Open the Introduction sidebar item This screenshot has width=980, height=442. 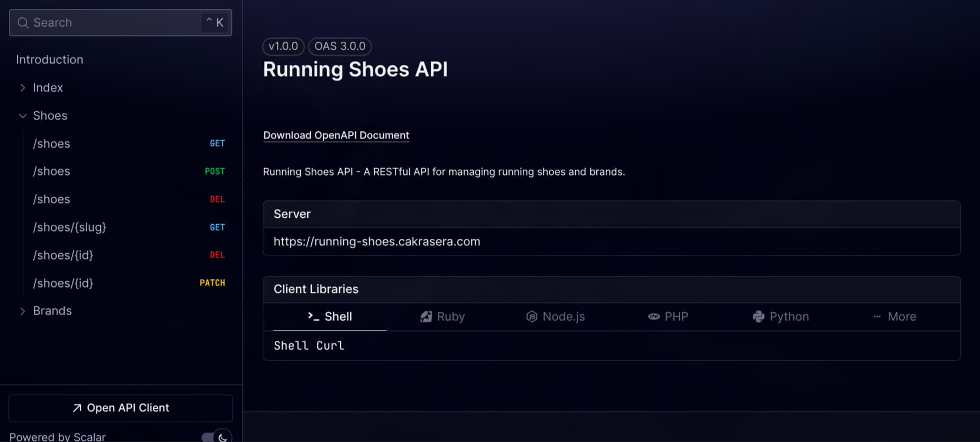[50, 60]
